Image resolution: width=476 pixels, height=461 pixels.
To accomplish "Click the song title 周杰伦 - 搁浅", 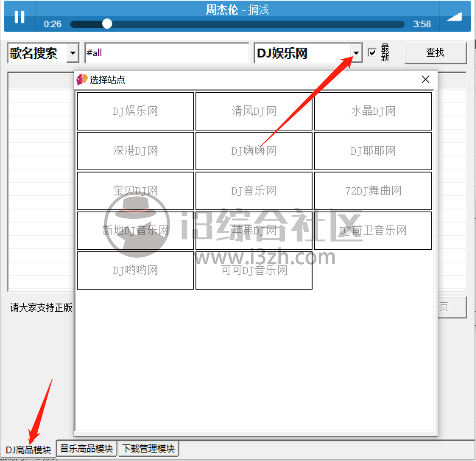I will [x=237, y=10].
